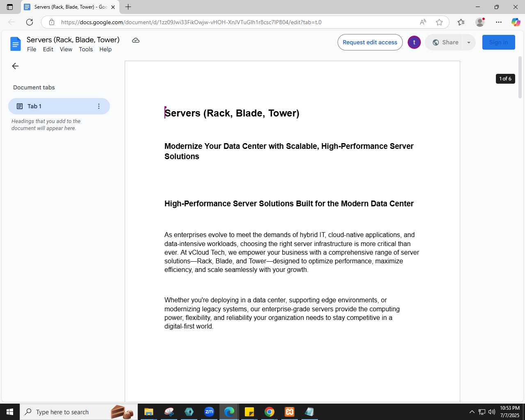View site information lock icon
525x420 pixels.
tap(52, 22)
